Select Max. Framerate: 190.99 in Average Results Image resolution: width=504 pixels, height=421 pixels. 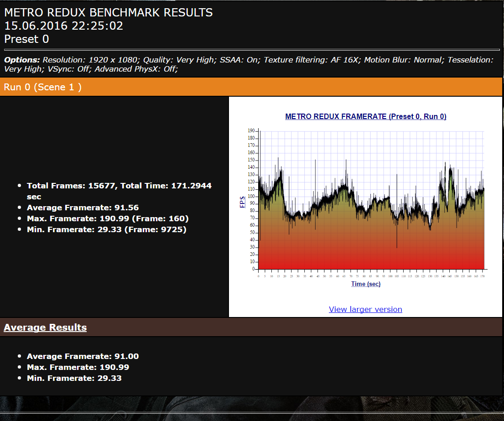[x=78, y=367]
